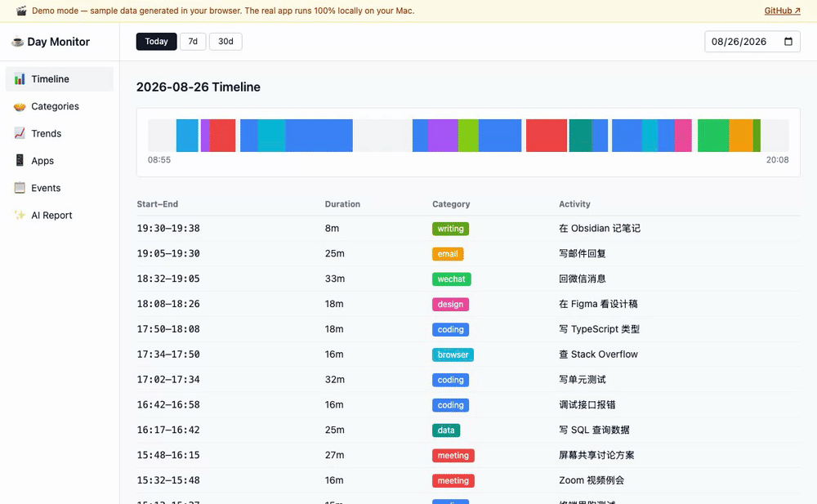Click coding tag in 16:42–16:58 row
817x504 pixels.
point(451,405)
